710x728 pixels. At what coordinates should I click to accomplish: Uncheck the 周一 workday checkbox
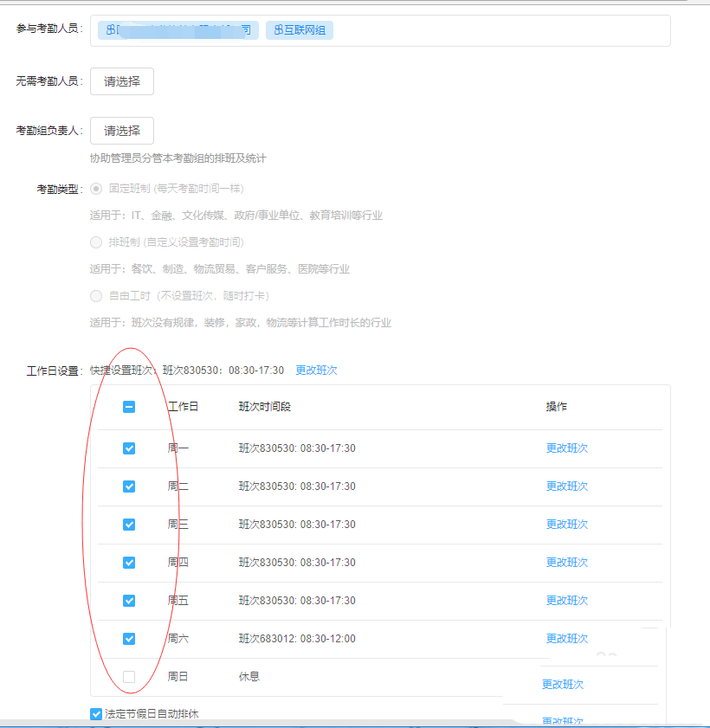(128, 448)
